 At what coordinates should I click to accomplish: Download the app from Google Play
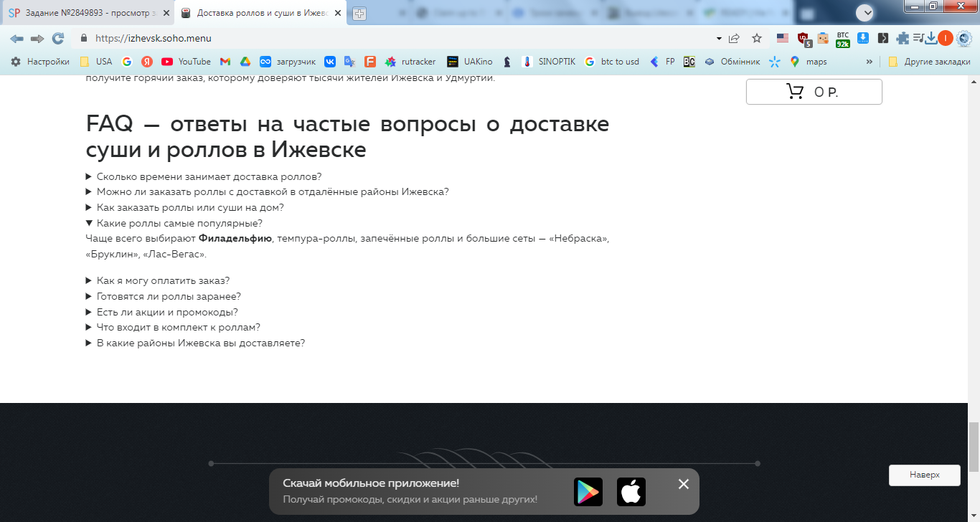(588, 492)
